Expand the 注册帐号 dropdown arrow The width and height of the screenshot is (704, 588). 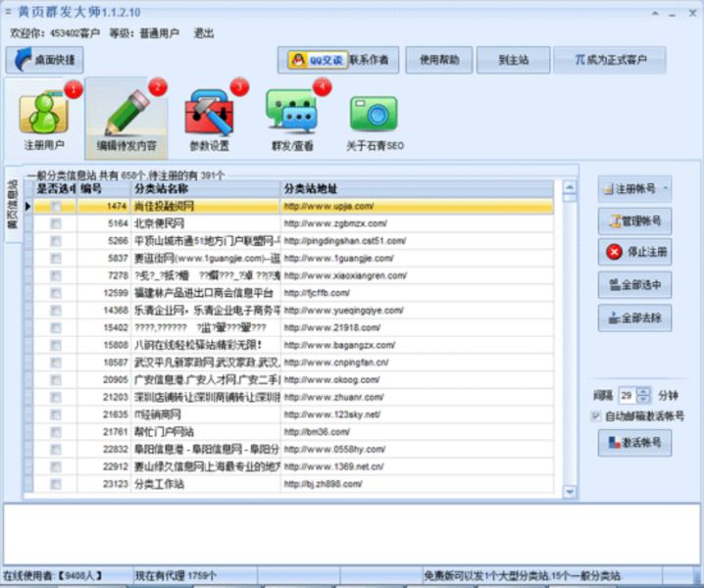[x=666, y=188]
